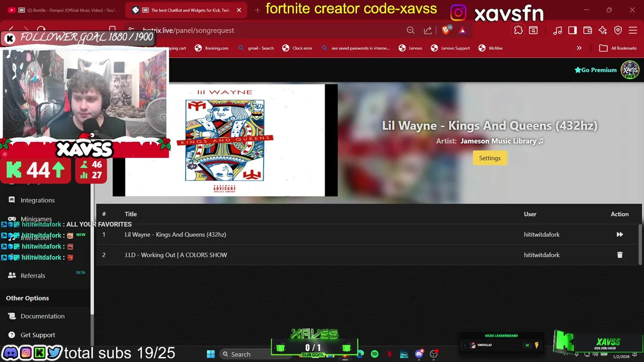Click the Title column header
Screen dimensions: 644x362
(131, 214)
